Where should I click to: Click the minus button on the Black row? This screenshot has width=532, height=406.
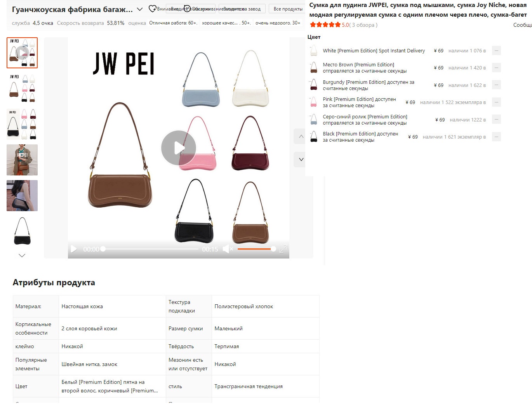[x=496, y=137]
